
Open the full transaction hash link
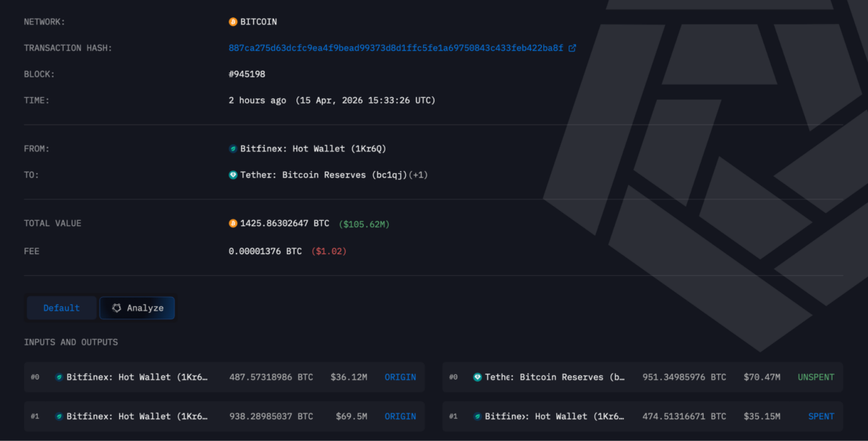pyautogui.click(x=396, y=48)
